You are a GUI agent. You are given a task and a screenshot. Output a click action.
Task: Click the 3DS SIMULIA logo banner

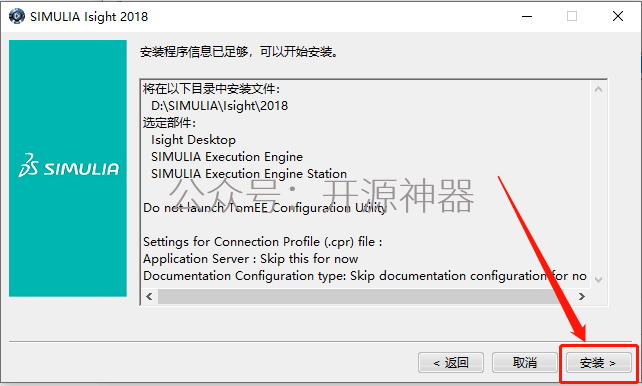[x=68, y=168]
